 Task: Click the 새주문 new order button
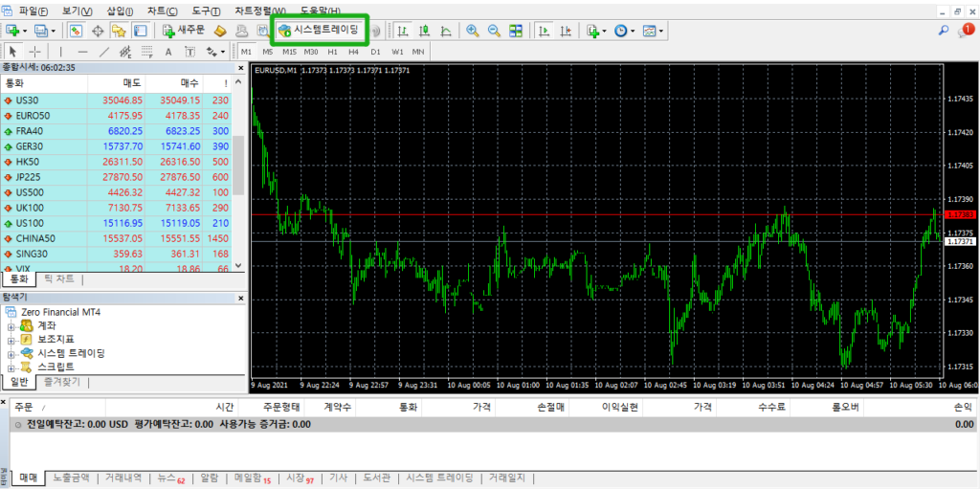click(184, 30)
